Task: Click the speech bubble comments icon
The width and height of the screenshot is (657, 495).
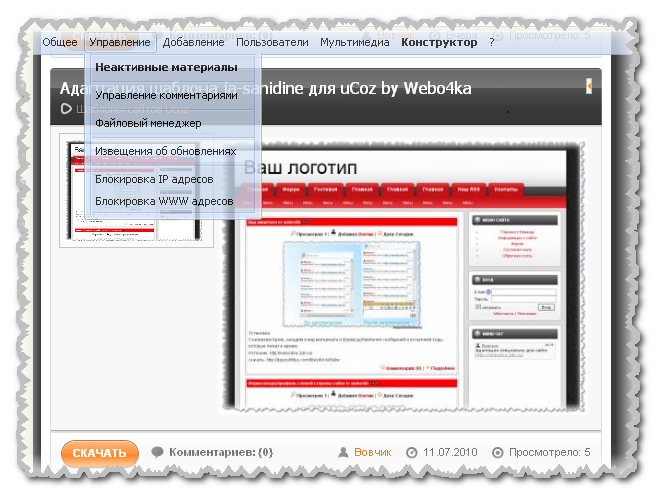Action: point(157,452)
